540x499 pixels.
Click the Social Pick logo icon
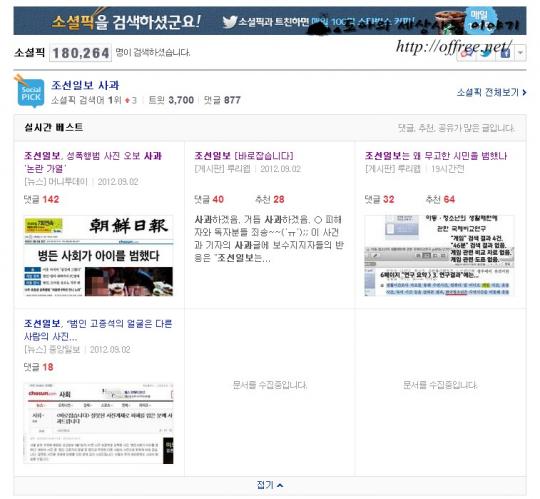(x=31, y=92)
